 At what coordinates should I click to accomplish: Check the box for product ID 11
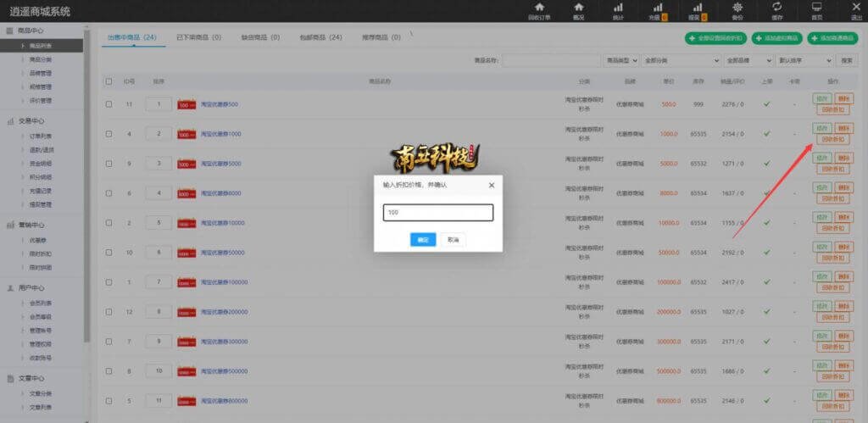[x=108, y=104]
